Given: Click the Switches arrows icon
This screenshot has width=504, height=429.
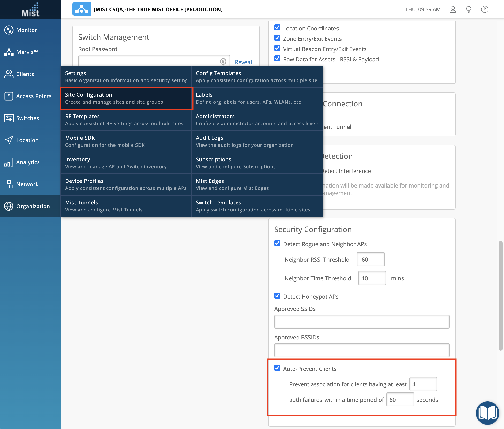Looking at the screenshot, I should point(9,118).
